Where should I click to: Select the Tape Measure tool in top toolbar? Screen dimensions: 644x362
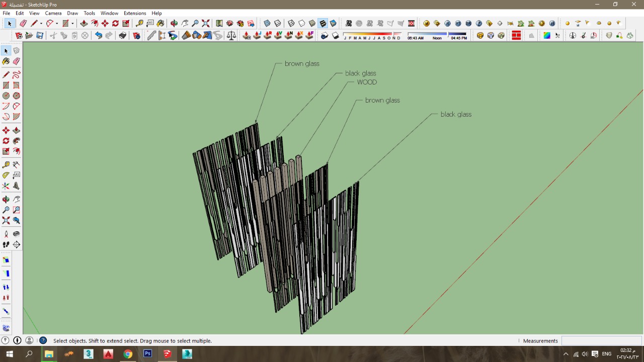click(140, 23)
